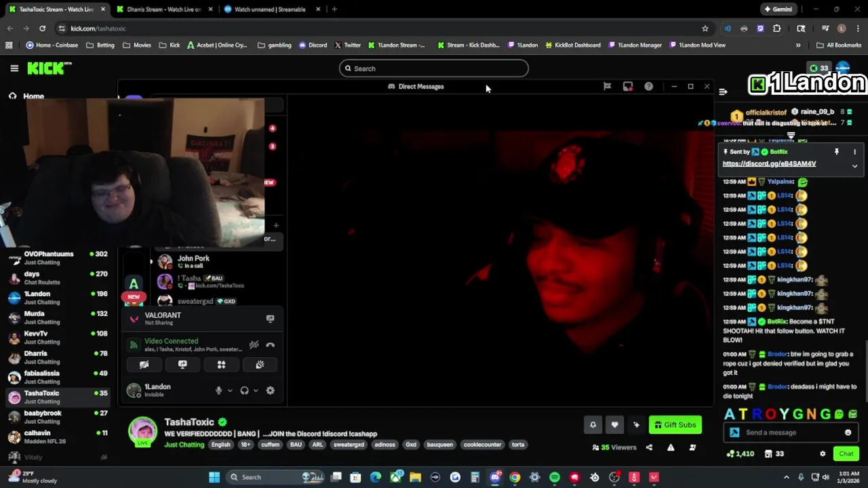Click the Kick logo

[49, 68]
